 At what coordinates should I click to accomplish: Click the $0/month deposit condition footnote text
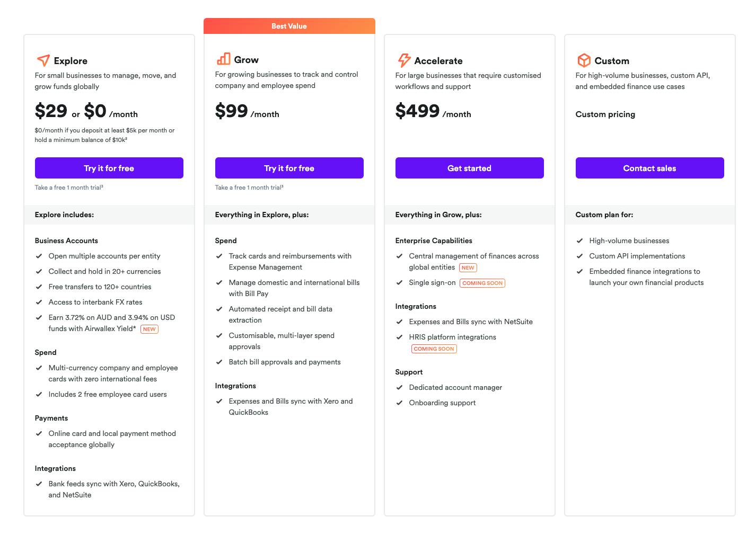104,135
